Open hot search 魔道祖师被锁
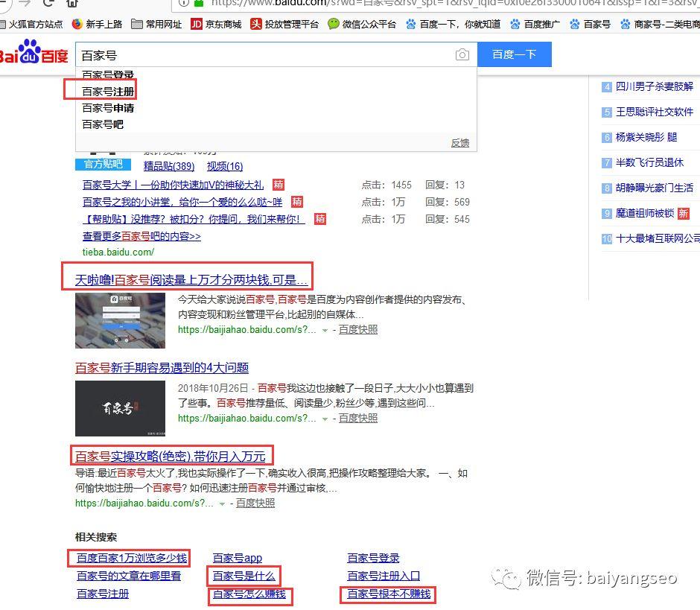Image resolution: width=700 pixels, height=610 pixels. (644, 214)
